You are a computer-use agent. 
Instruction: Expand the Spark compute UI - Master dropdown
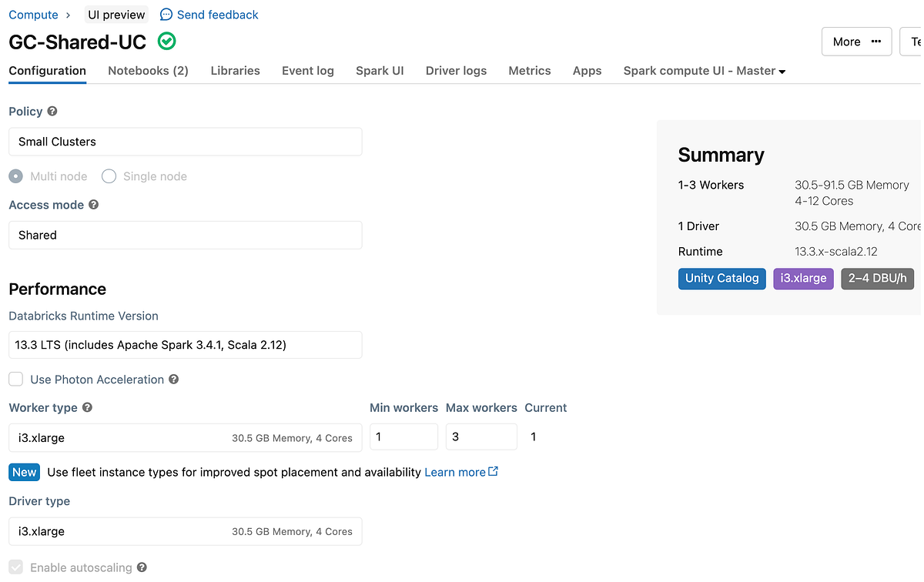pyautogui.click(x=702, y=70)
